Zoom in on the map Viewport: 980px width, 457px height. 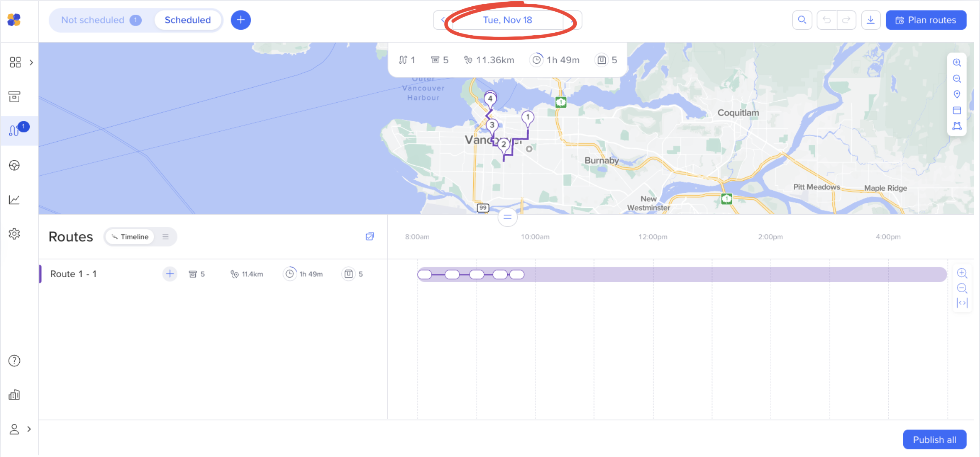pyautogui.click(x=957, y=63)
